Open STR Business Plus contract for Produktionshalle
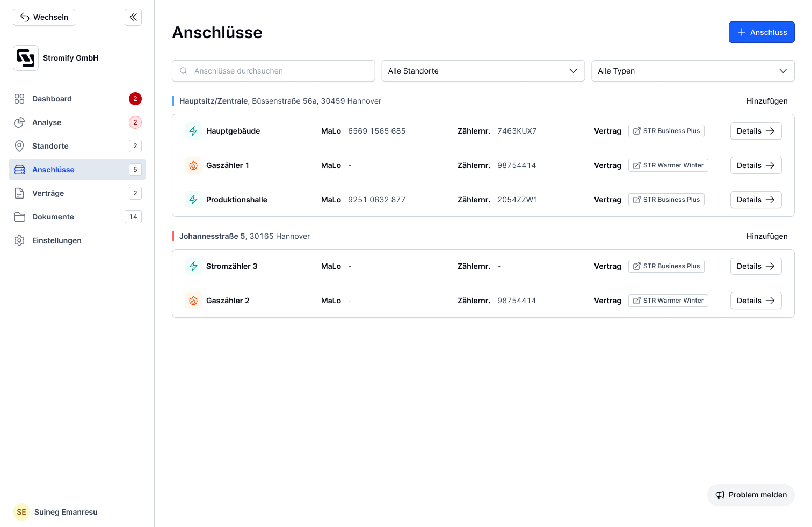812x527 pixels. coord(666,200)
